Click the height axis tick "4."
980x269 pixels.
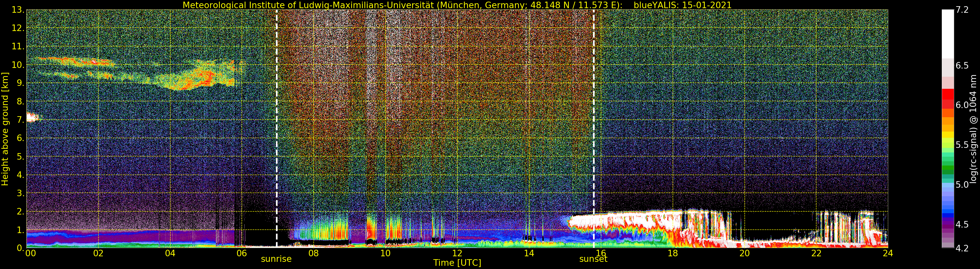[x=20, y=175]
